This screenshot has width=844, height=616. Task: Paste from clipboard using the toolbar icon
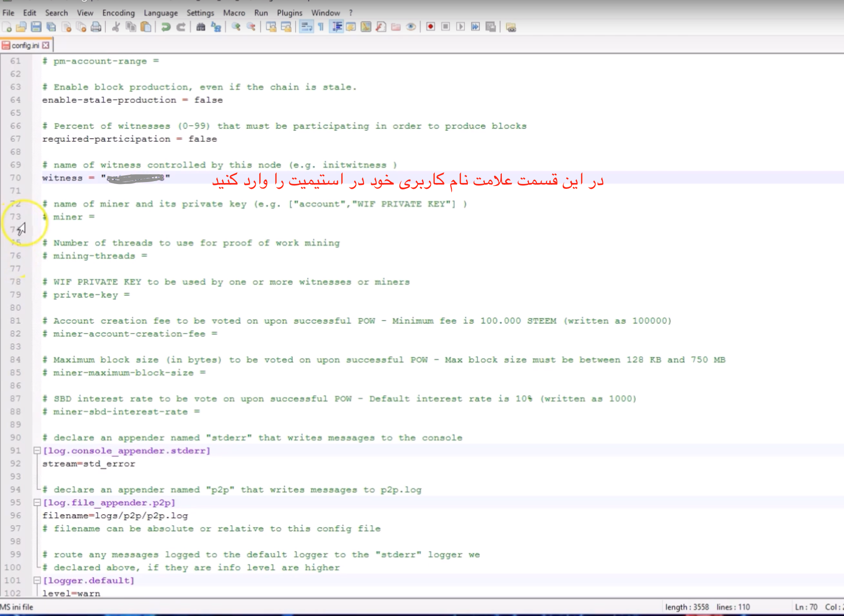point(146,27)
